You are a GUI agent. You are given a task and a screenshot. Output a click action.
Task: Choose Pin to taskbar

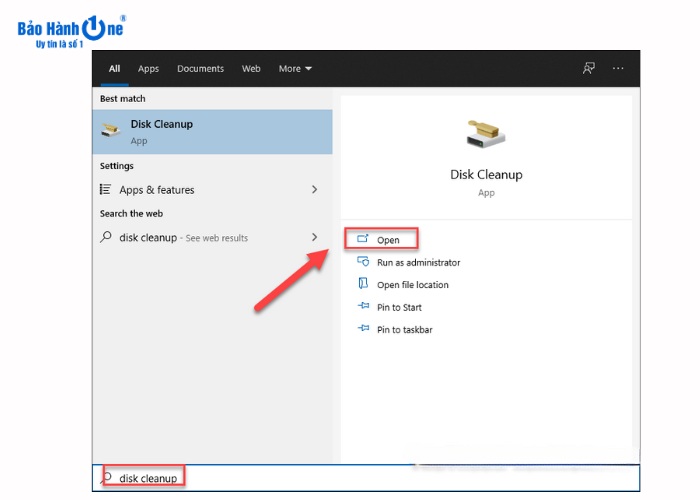[404, 329]
